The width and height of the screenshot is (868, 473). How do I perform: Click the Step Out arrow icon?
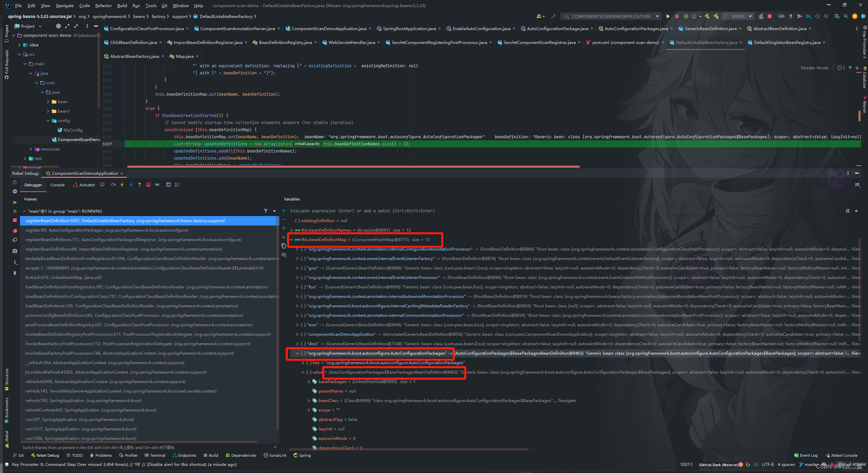pos(140,185)
